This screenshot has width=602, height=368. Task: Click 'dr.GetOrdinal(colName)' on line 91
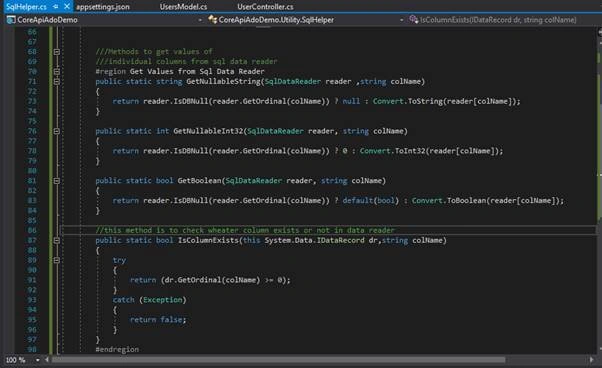tap(212, 280)
